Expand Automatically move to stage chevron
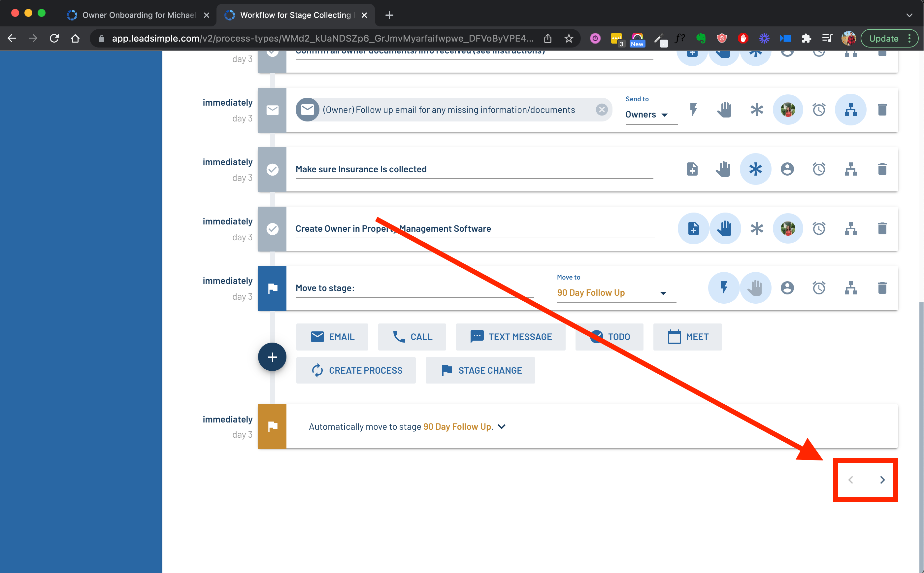 (502, 426)
